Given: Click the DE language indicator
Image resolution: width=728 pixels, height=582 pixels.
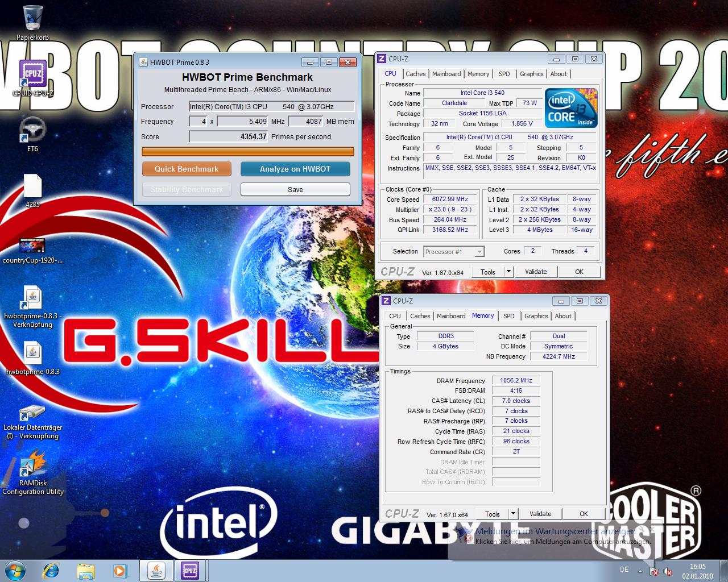Looking at the screenshot, I should point(624,569).
